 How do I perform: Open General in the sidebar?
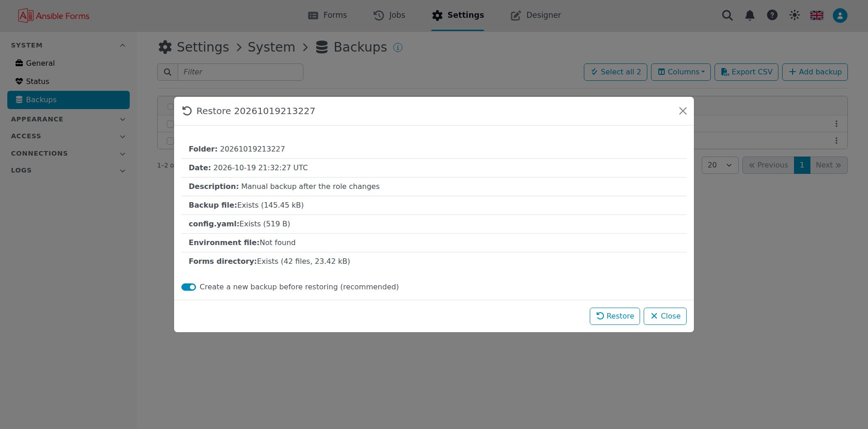[x=69, y=63]
